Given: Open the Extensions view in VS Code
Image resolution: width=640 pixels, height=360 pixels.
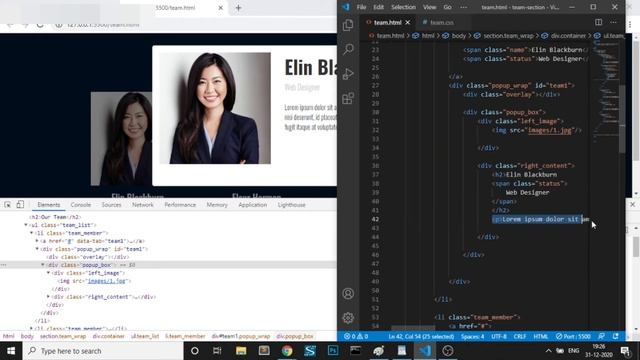Looking at the screenshot, I should click(348, 98).
